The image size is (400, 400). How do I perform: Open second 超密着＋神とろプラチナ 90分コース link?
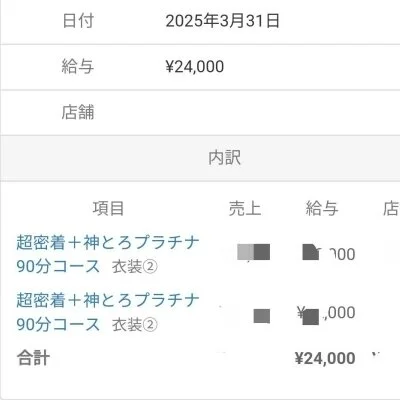(x=107, y=312)
